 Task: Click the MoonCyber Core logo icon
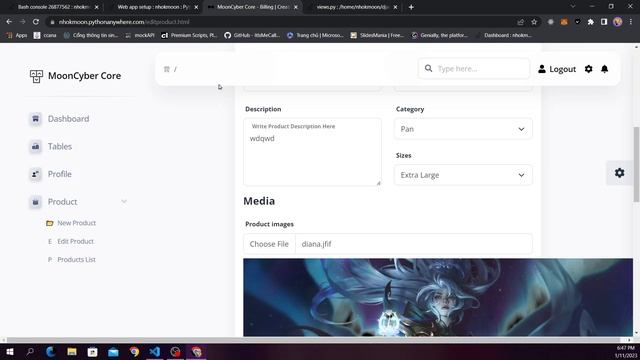(x=36, y=76)
